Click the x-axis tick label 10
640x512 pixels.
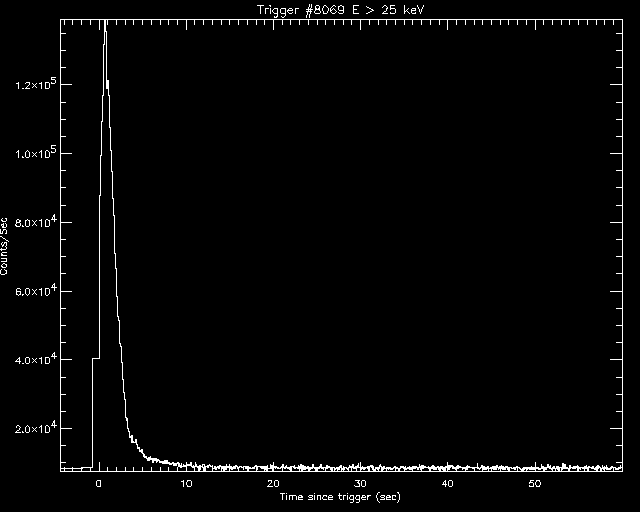click(x=186, y=484)
